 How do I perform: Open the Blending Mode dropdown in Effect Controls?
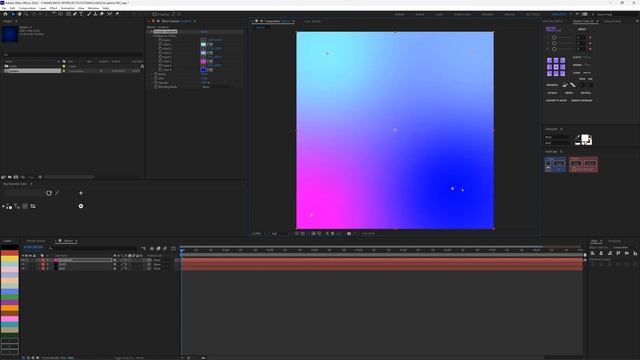coord(216,87)
